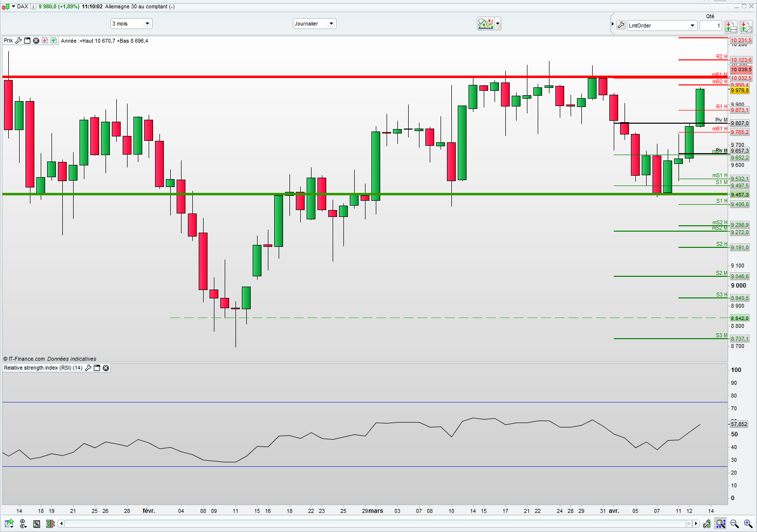Click the buy/sell order ticket icon

(731, 27)
